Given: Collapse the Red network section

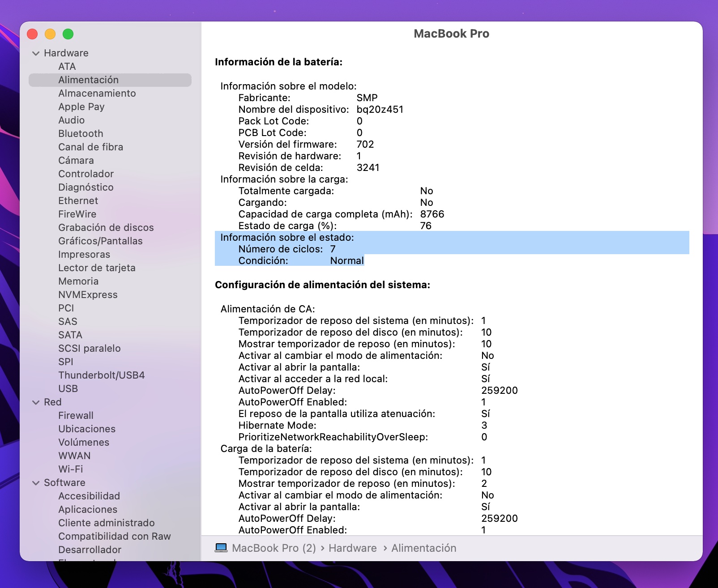Looking at the screenshot, I should point(36,402).
